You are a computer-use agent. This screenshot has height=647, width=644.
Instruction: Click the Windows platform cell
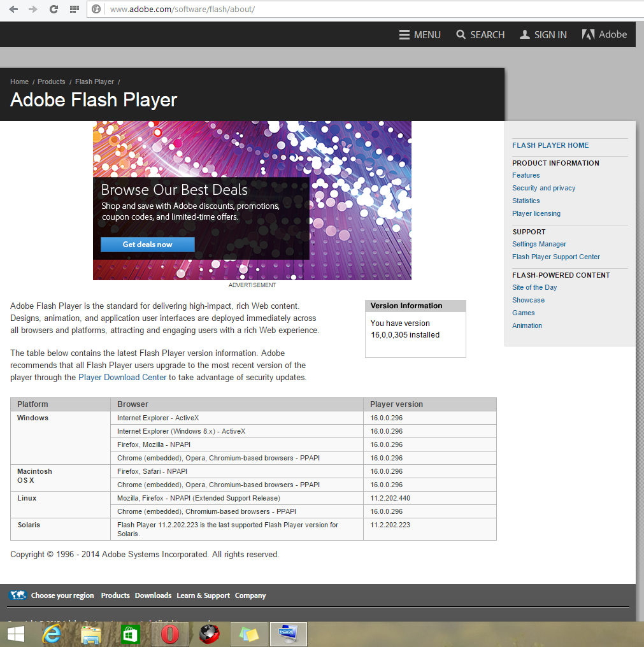61,437
